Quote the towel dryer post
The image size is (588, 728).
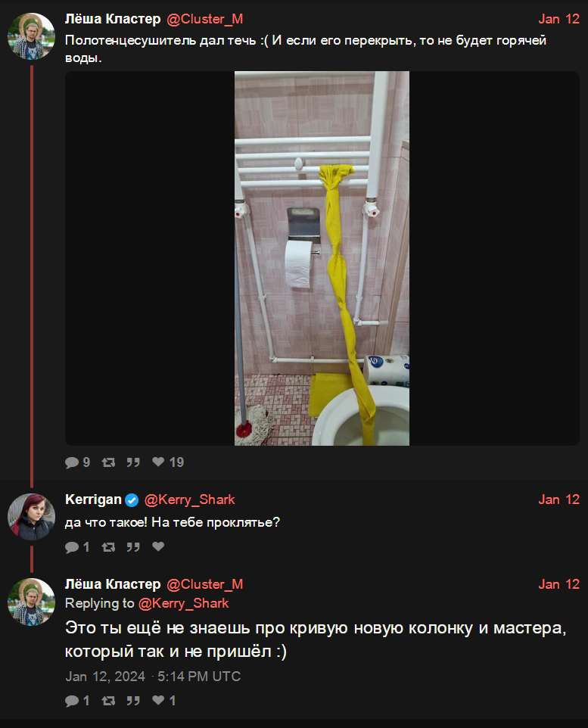133,462
